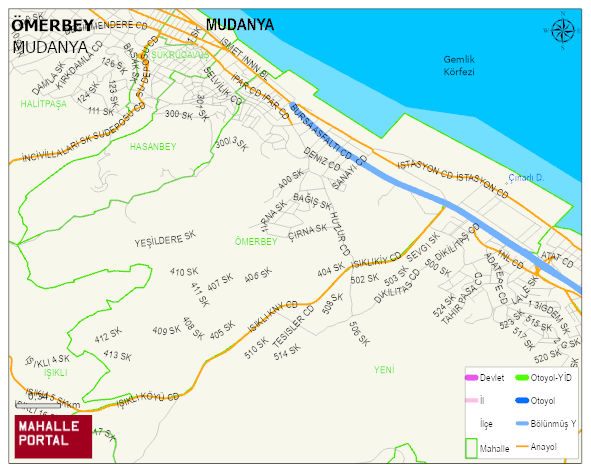Click the BAĞIŞ SK street label
Viewport: 591px width, 472px height.
(312, 201)
